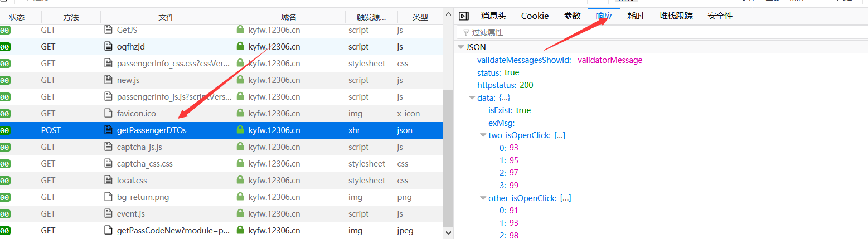Click the file icon beside GetJS

click(109, 30)
